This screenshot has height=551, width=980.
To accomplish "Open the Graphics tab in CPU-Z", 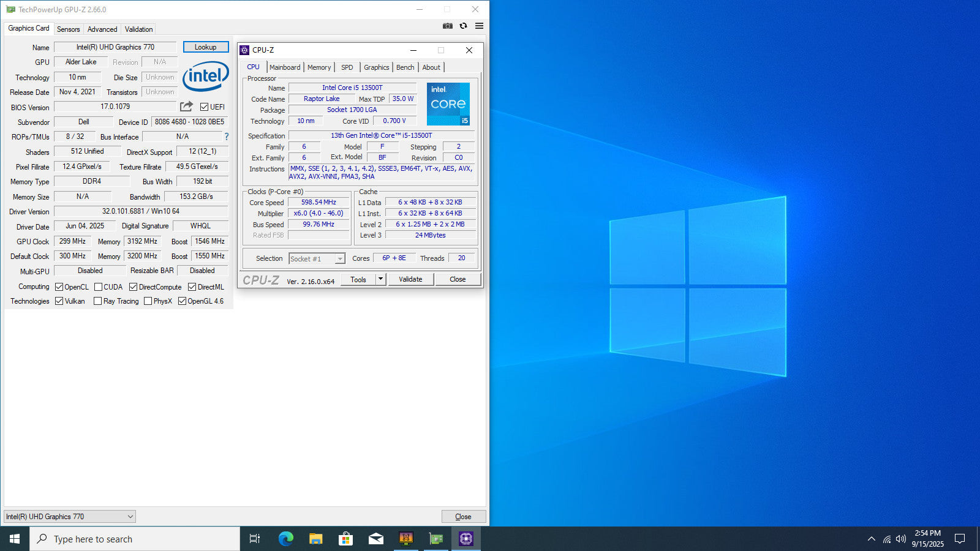I will click(x=376, y=67).
